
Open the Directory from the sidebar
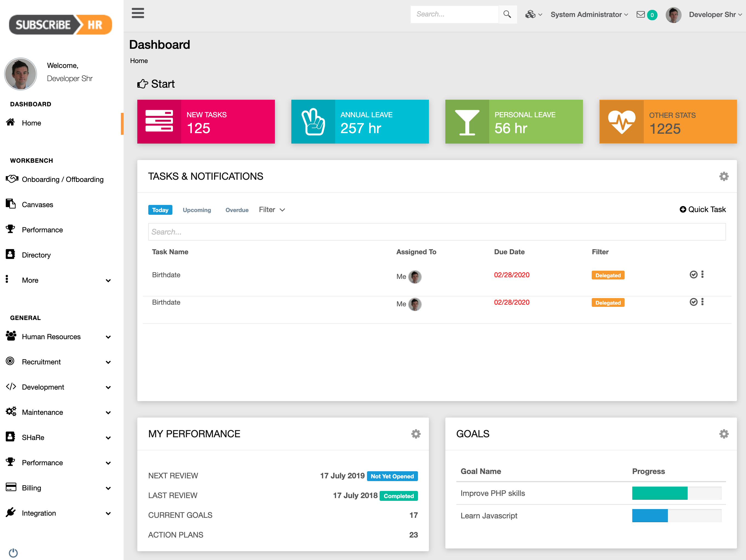tap(36, 255)
